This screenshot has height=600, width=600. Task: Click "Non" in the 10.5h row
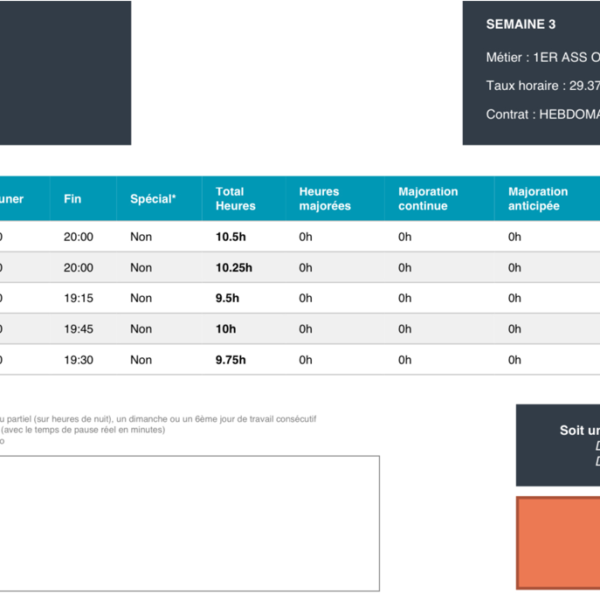click(x=141, y=237)
